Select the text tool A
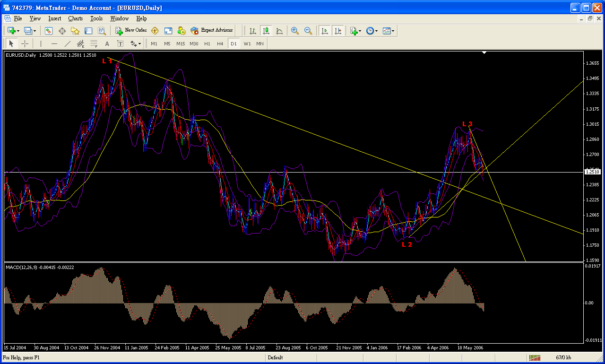 [107, 43]
